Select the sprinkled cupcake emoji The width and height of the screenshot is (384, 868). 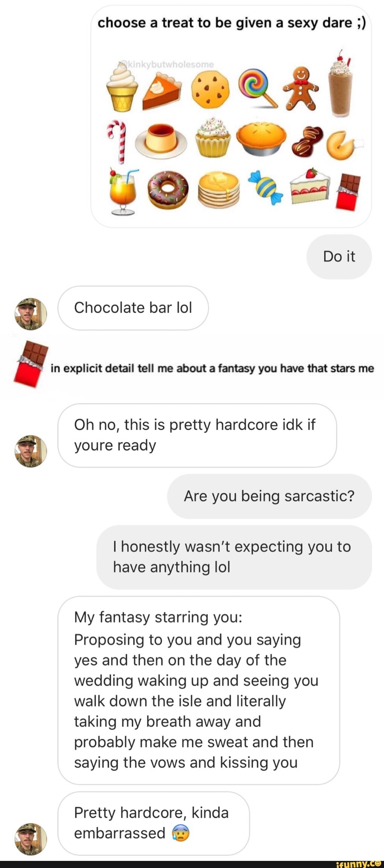[213, 138]
